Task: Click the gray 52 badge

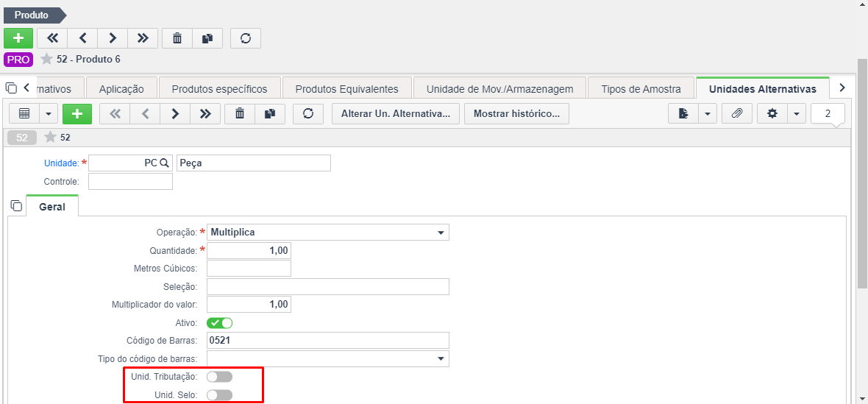Action: pos(22,138)
